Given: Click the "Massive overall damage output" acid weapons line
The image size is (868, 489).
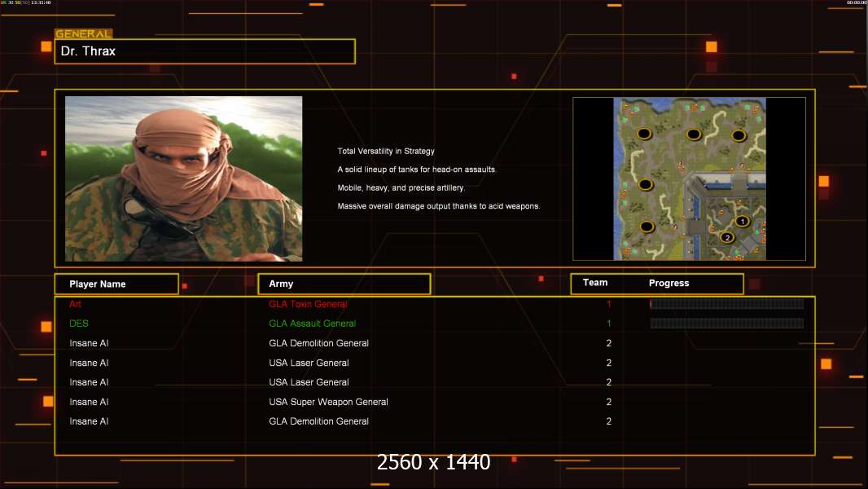Looking at the screenshot, I should point(439,206).
